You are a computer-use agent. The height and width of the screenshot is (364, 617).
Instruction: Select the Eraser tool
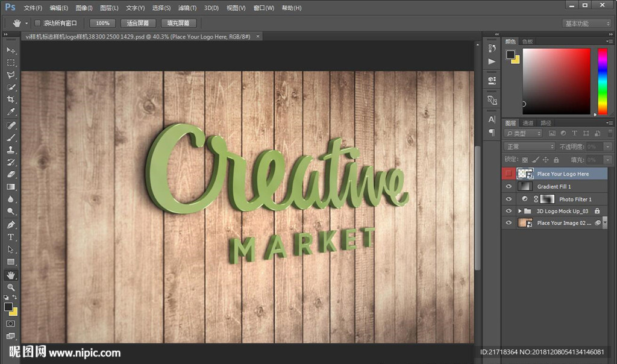[11, 174]
